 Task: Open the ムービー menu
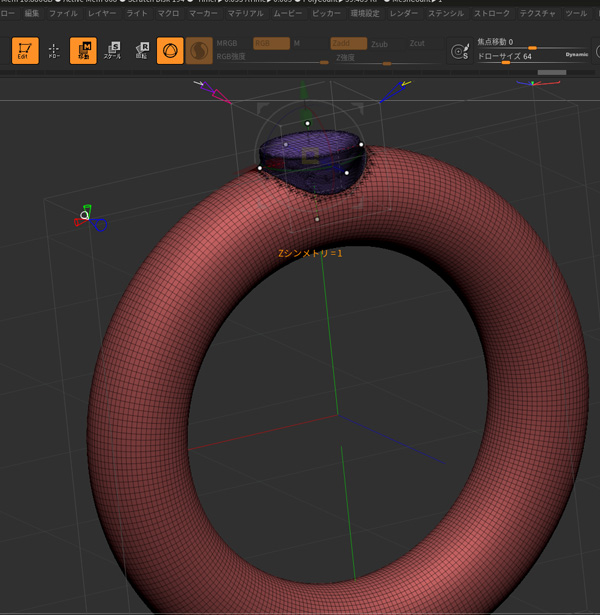(288, 14)
